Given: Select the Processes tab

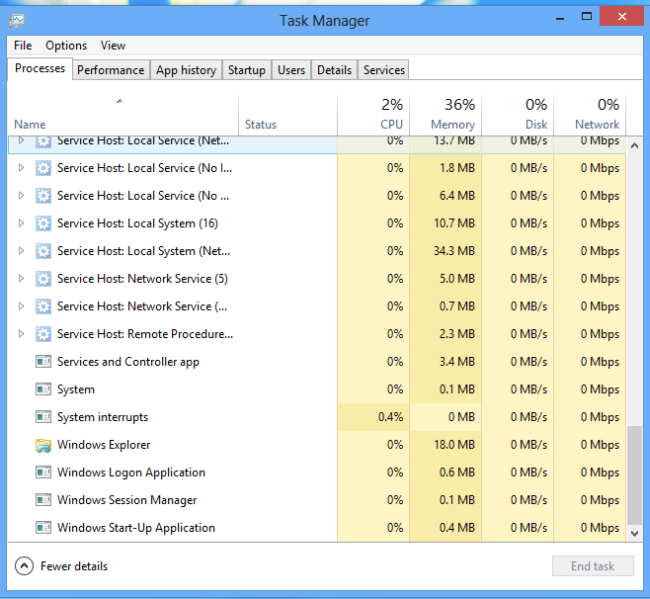Looking at the screenshot, I should pos(40,68).
